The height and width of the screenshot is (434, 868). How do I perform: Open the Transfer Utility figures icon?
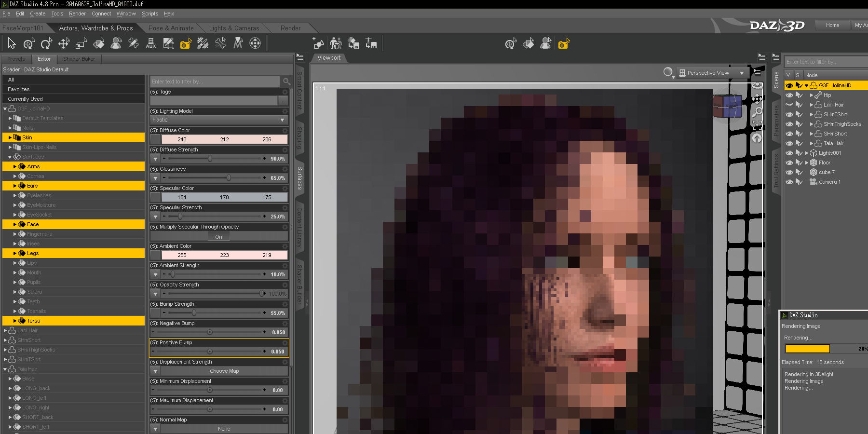tap(336, 44)
